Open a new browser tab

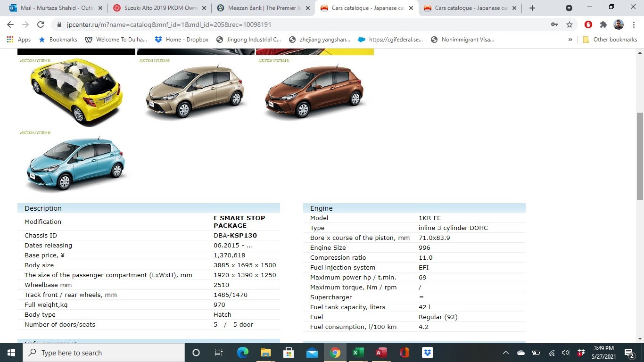click(x=532, y=8)
